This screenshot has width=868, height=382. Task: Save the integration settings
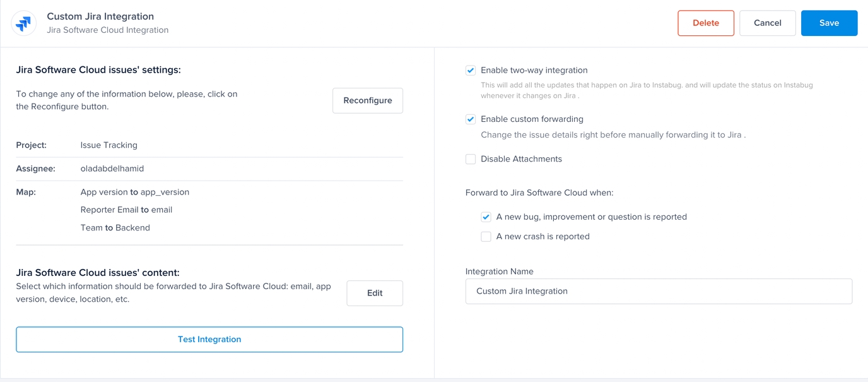pyautogui.click(x=828, y=23)
